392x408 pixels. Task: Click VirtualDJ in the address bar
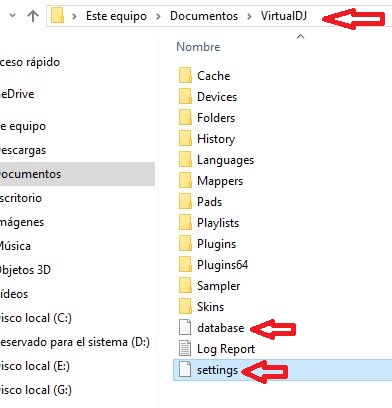coord(284,16)
